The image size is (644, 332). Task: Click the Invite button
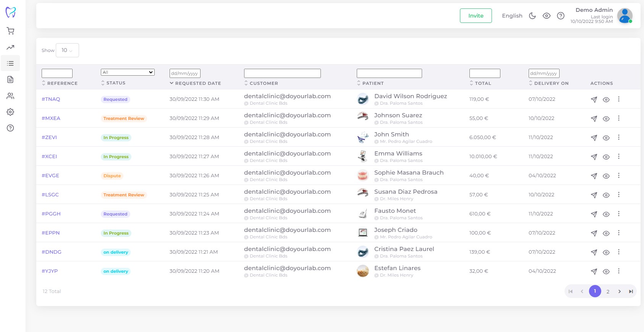click(476, 16)
